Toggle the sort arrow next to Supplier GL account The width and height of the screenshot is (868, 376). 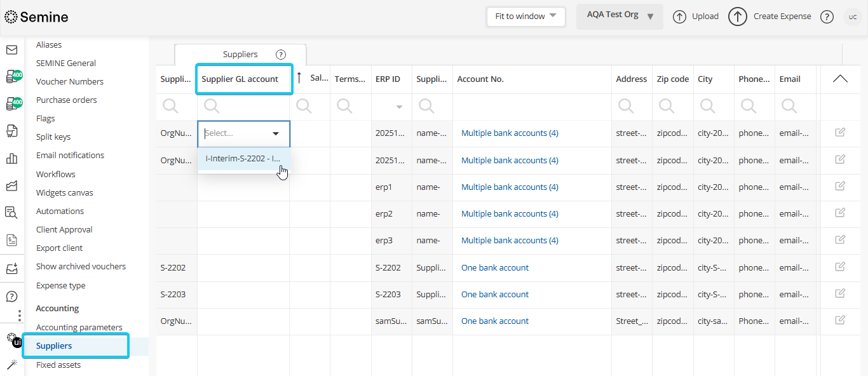pyautogui.click(x=300, y=79)
